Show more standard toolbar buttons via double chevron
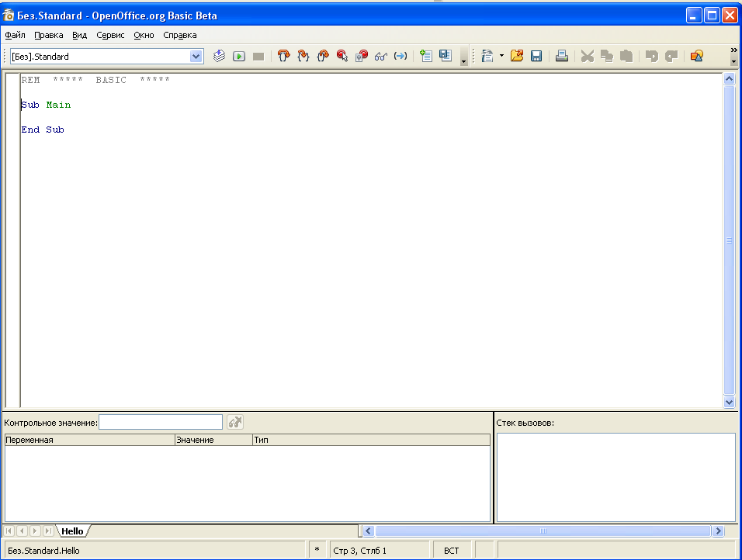This screenshot has width=742, height=560. tap(734, 50)
